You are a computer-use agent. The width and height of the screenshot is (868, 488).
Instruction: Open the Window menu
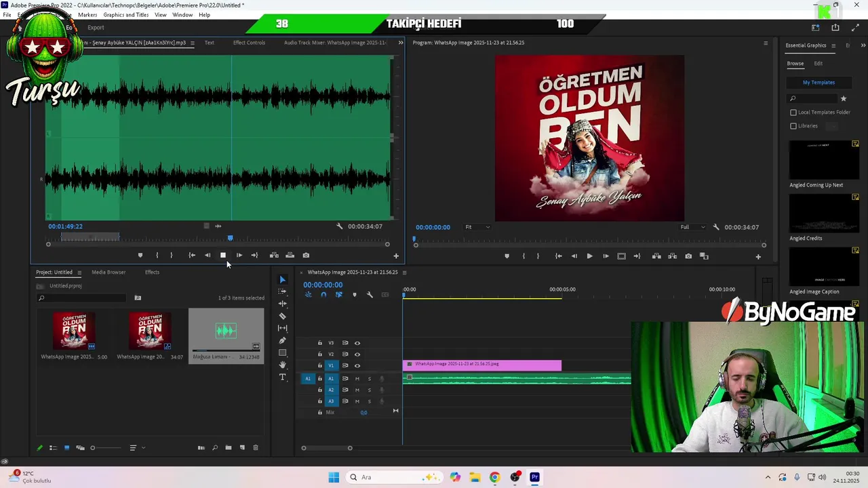(x=182, y=15)
